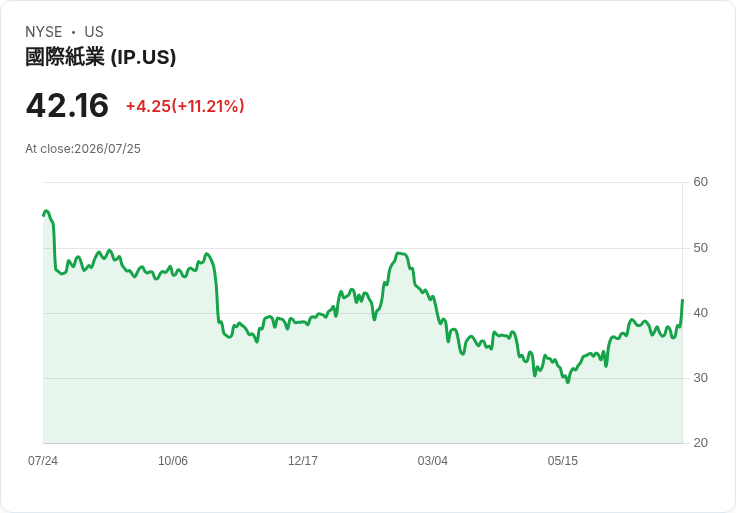Click the 30 price axis label
736x513 pixels.
[700, 378]
